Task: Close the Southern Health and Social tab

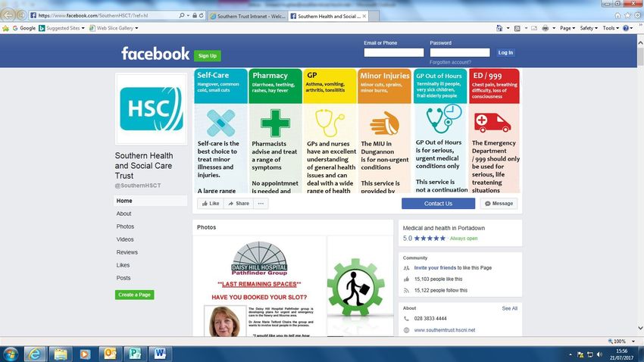Action: click(364, 16)
